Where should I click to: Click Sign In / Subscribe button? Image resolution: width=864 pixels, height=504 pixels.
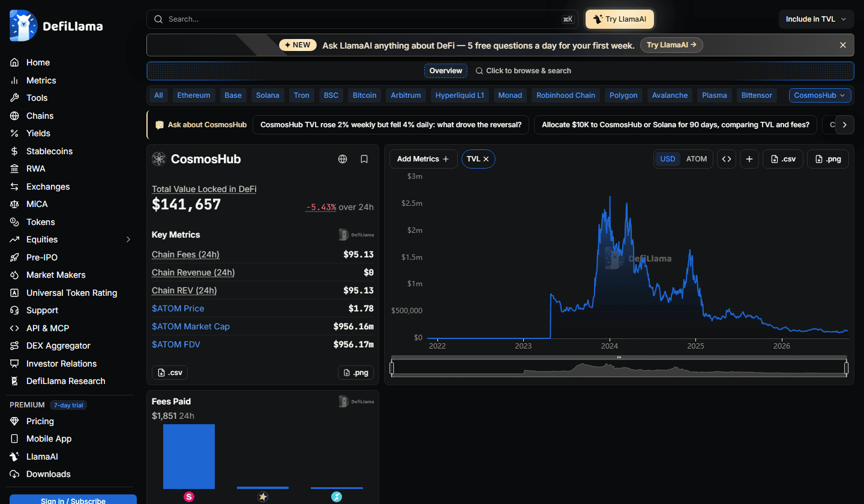73,500
